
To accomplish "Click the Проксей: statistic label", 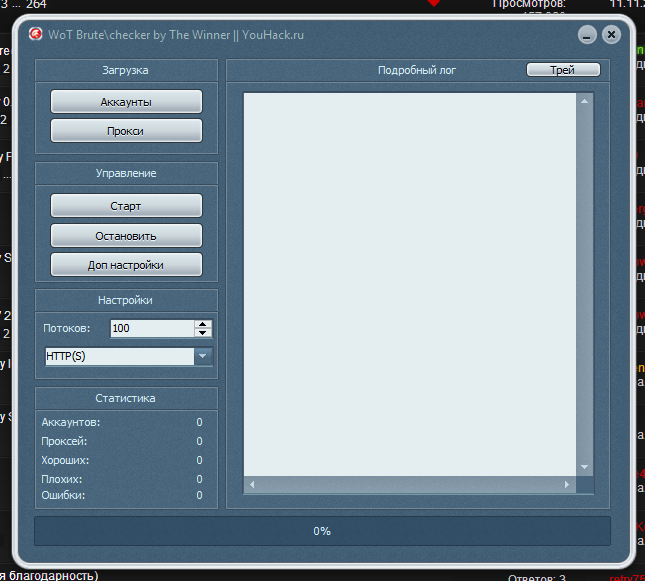I will coord(64,442).
